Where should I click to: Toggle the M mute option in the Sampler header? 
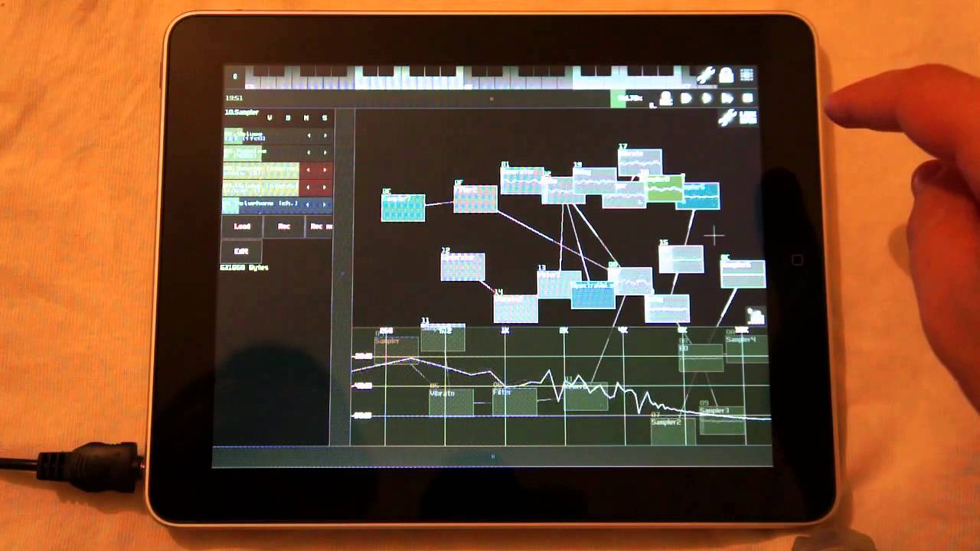(x=306, y=118)
